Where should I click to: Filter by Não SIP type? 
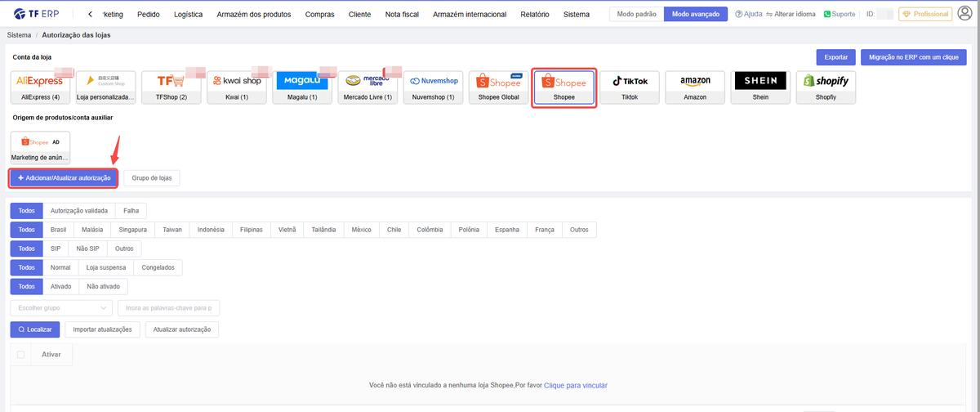pos(87,249)
